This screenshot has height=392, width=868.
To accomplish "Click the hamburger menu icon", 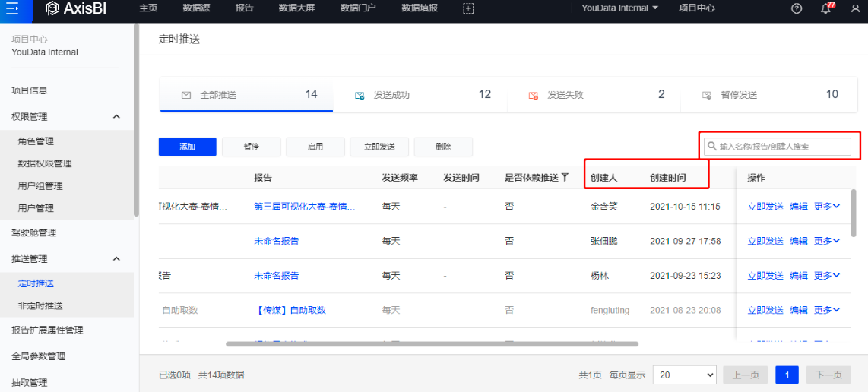I will [x=12, y=9].
